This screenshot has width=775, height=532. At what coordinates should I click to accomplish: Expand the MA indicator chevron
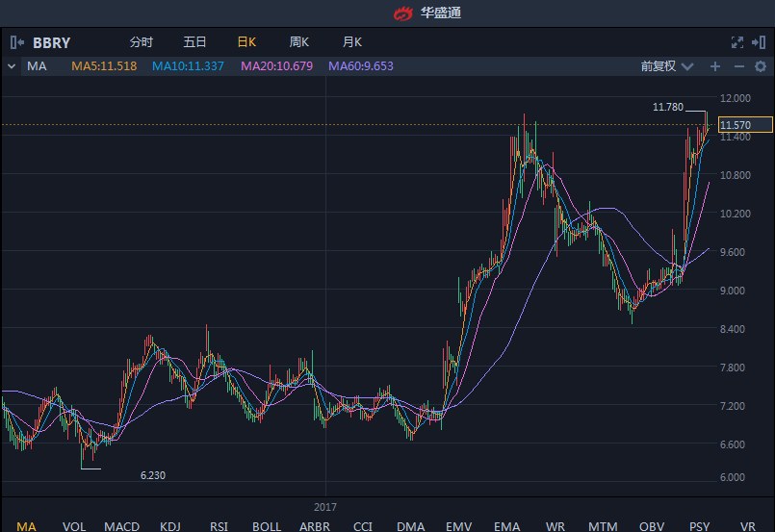pos(11,66)
